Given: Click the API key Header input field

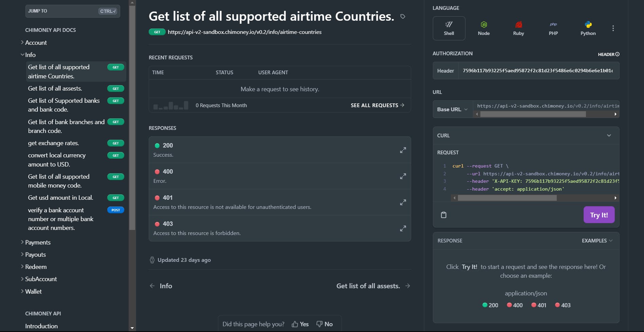Looking at the screenshot, I should [x=538, y=71].
